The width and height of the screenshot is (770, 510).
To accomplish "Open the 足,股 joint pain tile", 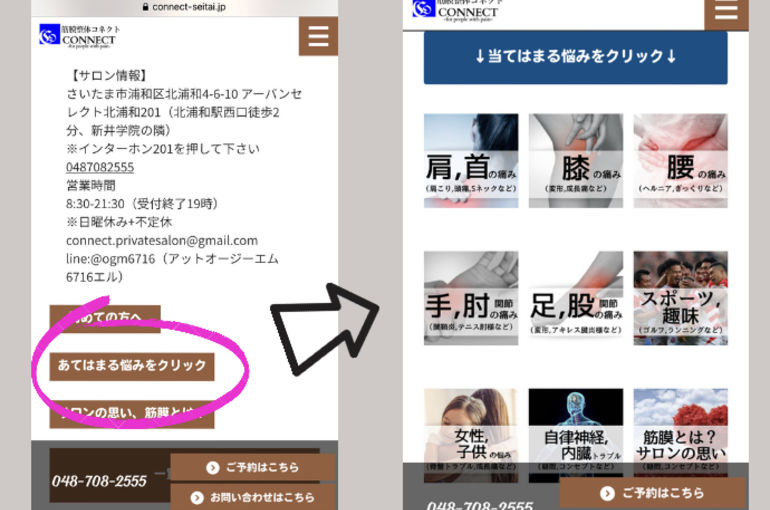I will tap(575, 297).
